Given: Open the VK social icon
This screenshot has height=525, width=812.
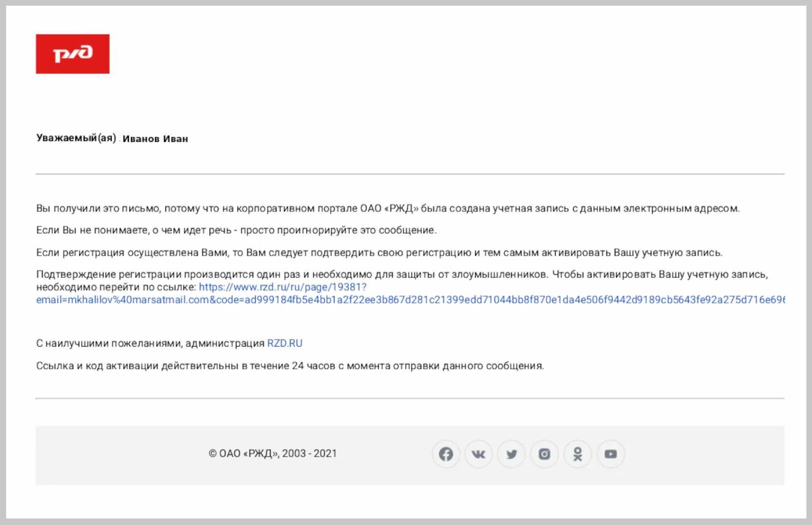Looking at the screenshot, I should pyautogui.click(x=478, y=454).
